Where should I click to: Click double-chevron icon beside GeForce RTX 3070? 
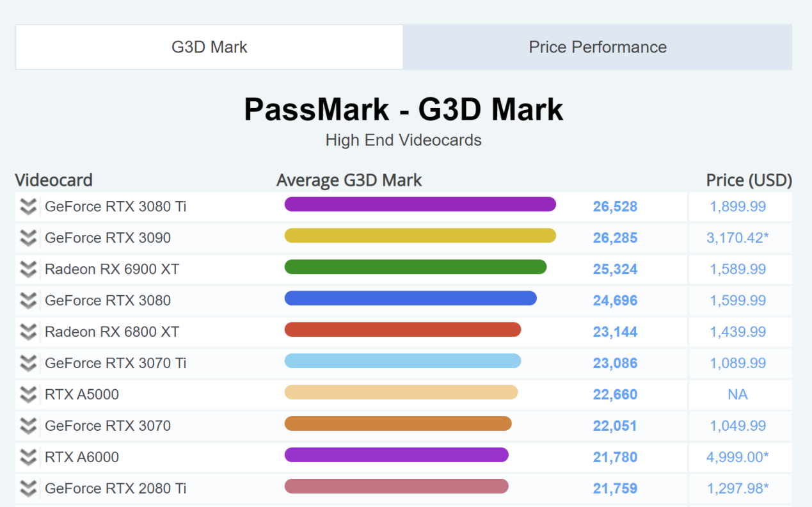(x=28, y=426)
